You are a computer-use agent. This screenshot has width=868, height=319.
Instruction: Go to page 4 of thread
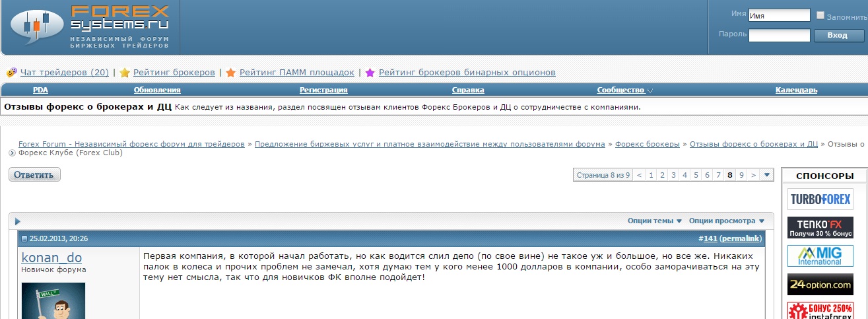click(x=684, y=175)
